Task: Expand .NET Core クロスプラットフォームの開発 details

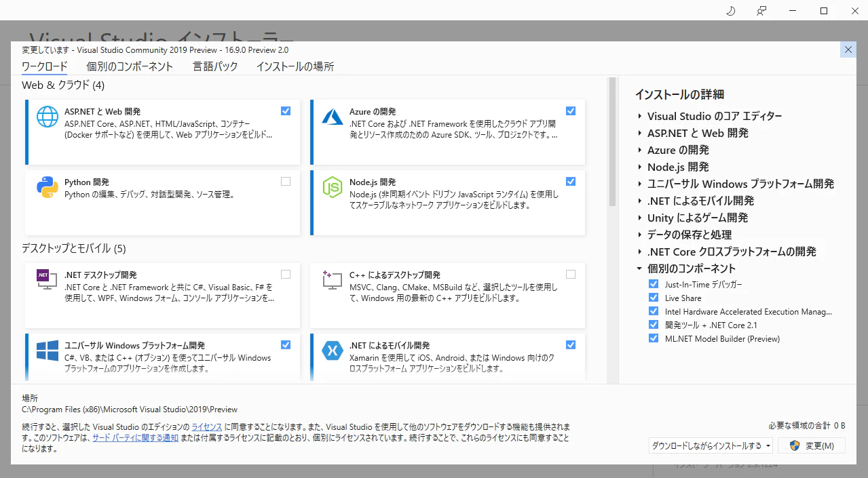Action: click(x=640, y=252)
